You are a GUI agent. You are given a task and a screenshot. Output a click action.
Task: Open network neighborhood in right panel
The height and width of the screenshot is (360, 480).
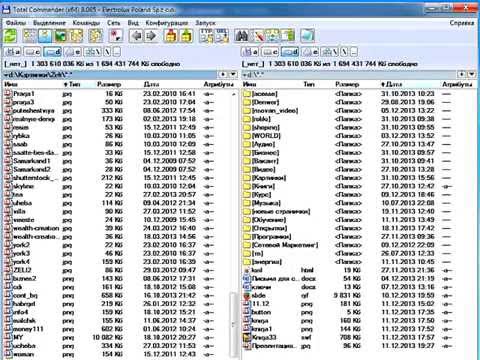(x=329, y=52)
